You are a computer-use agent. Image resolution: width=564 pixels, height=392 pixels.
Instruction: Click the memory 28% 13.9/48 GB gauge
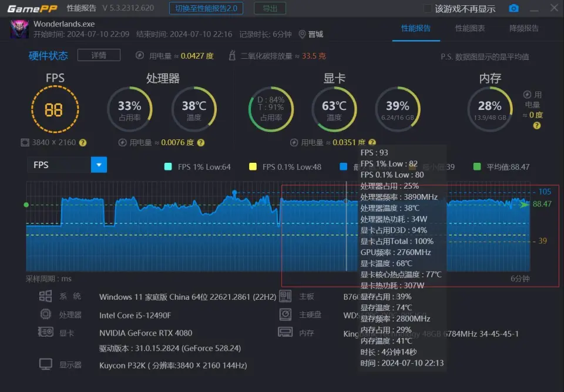(x=490, y=109)
